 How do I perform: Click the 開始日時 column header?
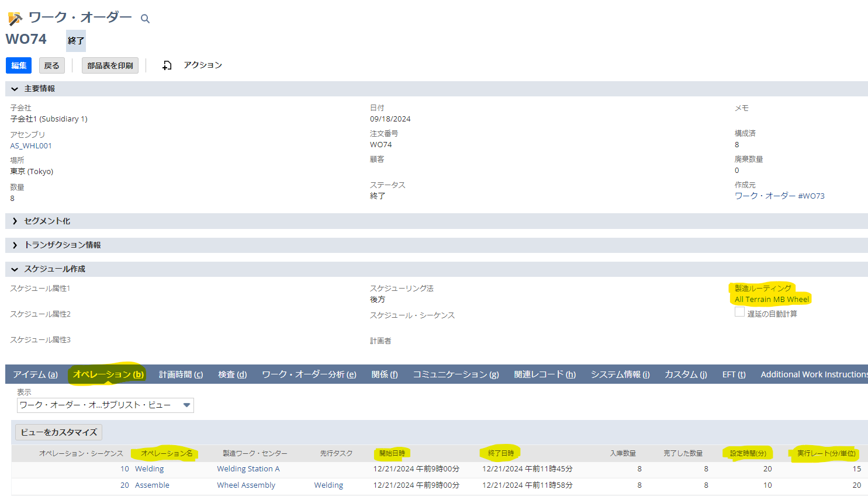[392, 453]
